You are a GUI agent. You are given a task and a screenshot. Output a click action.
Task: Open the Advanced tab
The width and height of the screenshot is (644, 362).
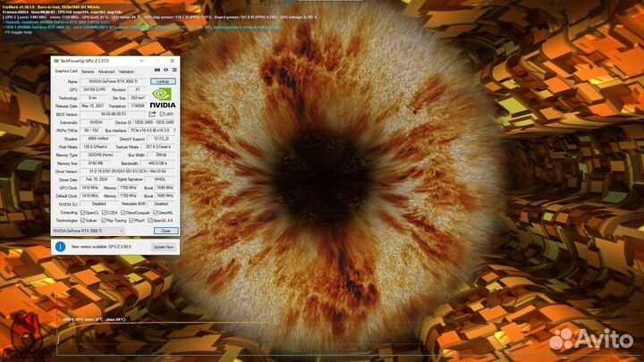(106, 71)
